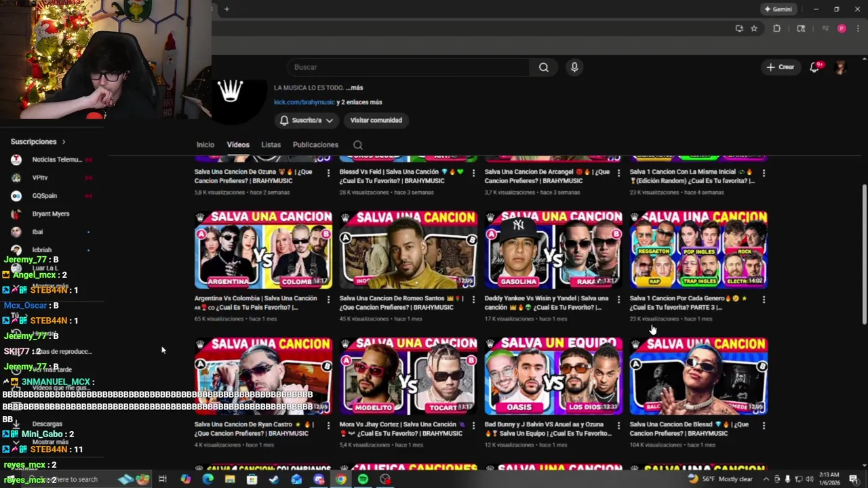
Task: Click Gemini button in Chrome title bar
Action: [778, 9]
